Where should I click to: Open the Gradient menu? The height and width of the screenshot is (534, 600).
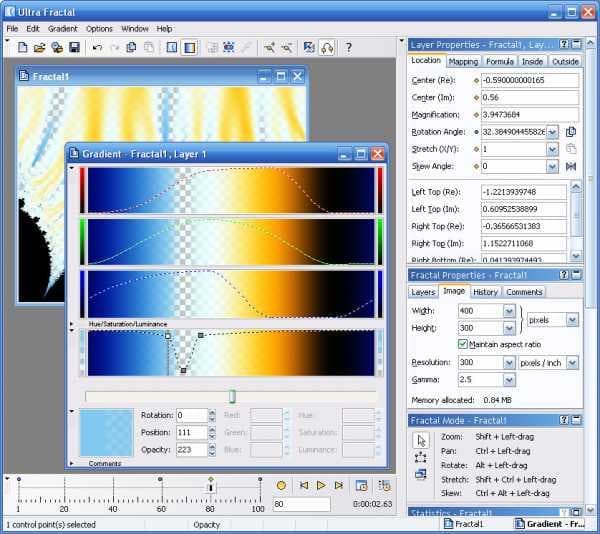coord(62,29)
